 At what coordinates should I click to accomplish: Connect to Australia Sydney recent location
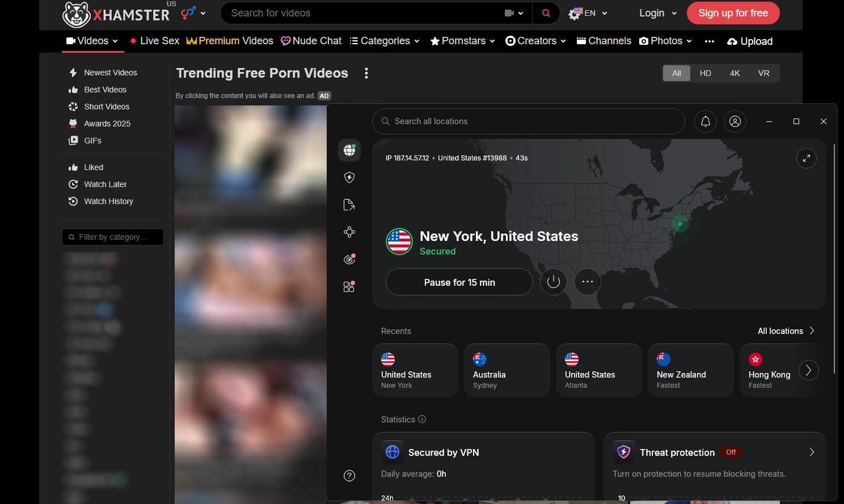tap(507, 370)
